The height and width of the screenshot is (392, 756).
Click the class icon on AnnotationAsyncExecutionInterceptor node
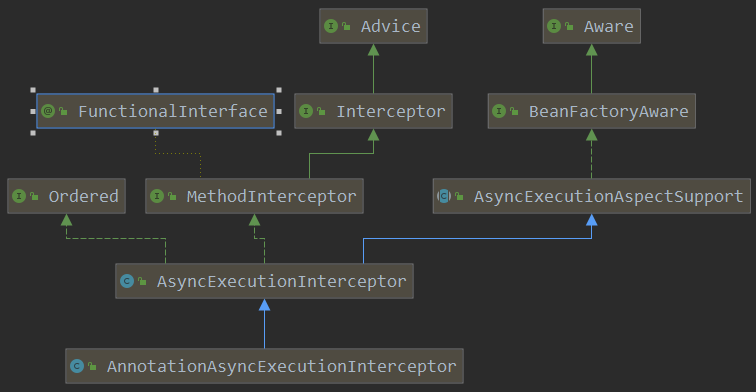pos(77,366)
